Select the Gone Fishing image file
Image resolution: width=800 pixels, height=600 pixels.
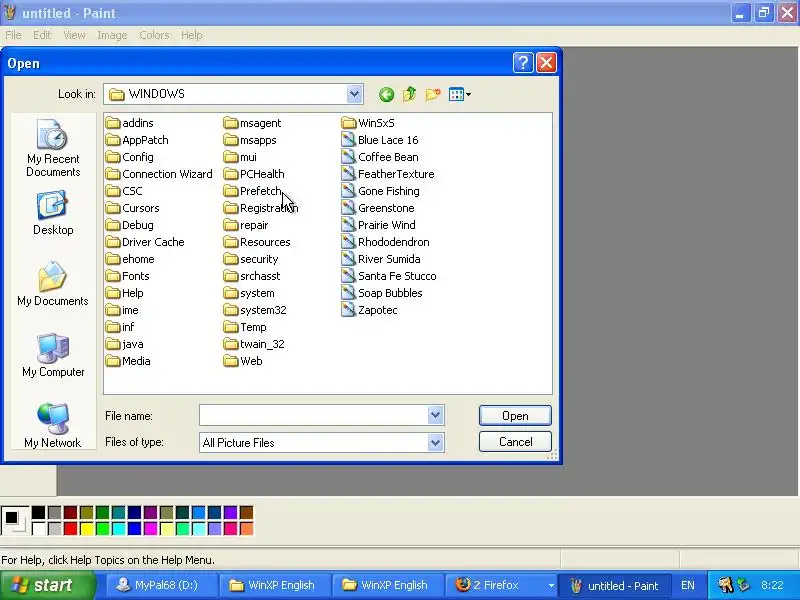[381, 191]
